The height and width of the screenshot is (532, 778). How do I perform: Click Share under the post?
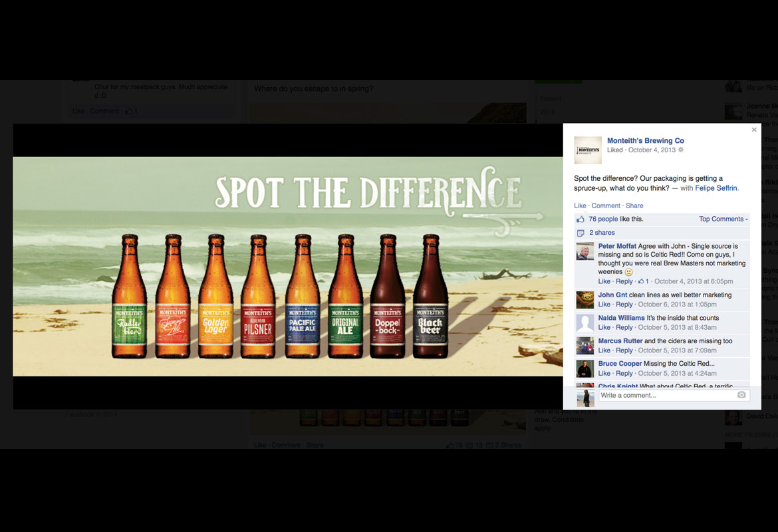(634, 206)
